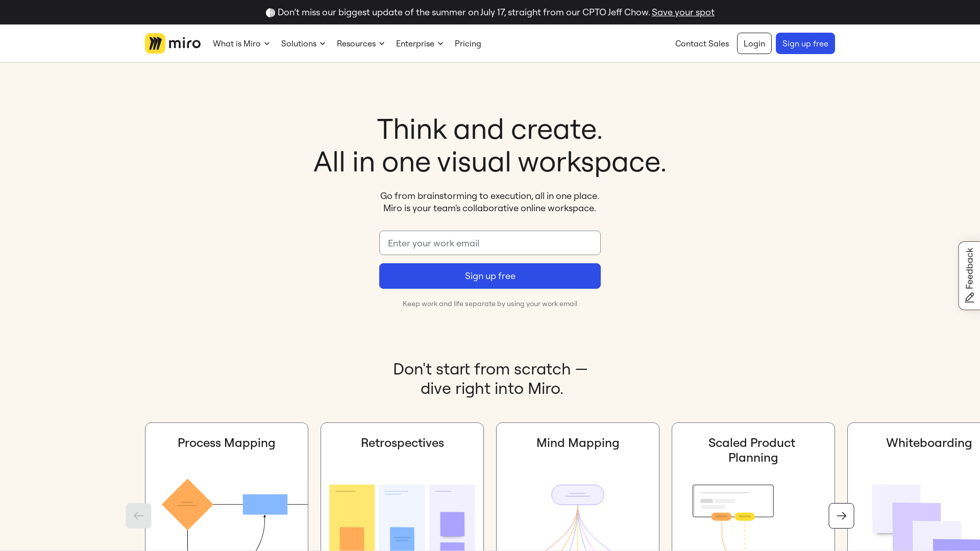This screenshot has width=980, height=551.
Task: Open the Whiteboarding template card
Action: pyautogui.click(x=914, y=487)
